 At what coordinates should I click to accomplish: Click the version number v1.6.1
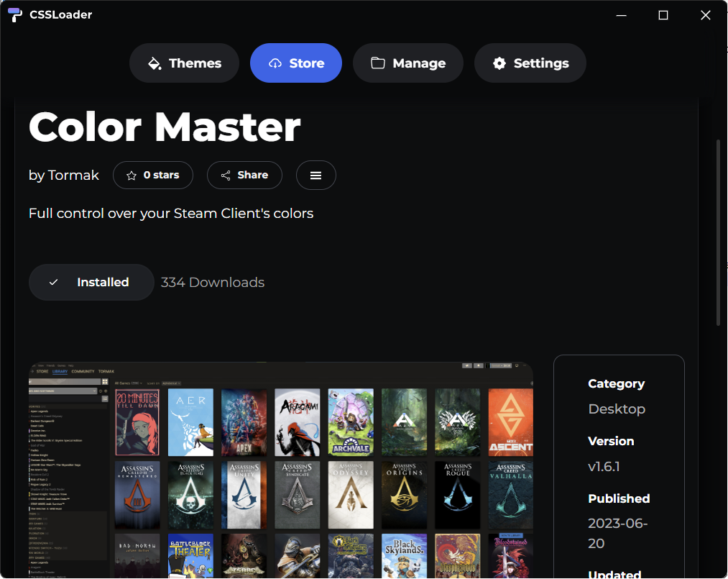point(604,466)
